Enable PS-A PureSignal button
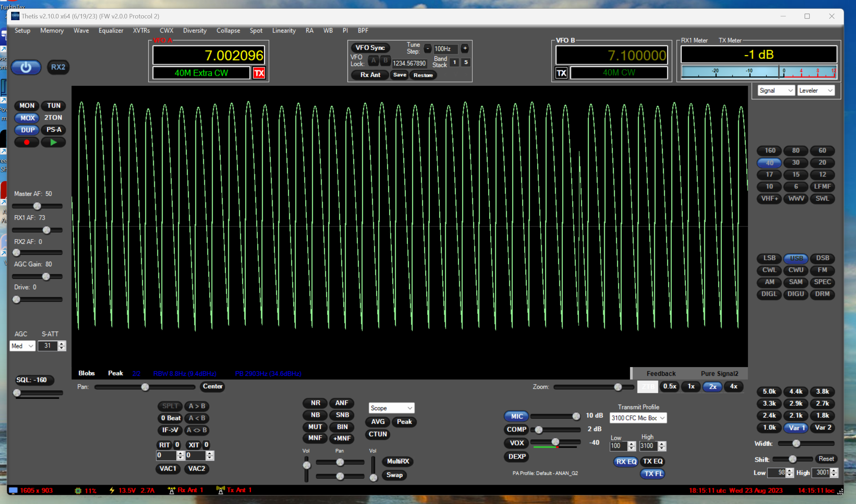 coord(54,130)
